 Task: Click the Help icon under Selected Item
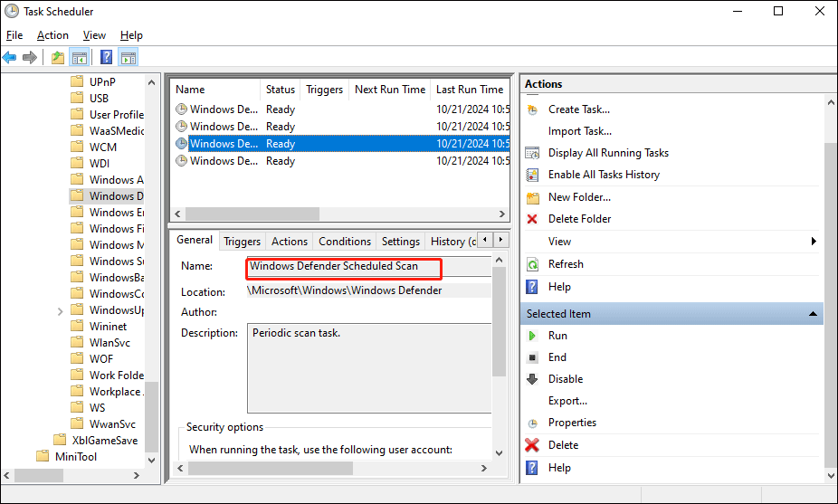[532, 468]
